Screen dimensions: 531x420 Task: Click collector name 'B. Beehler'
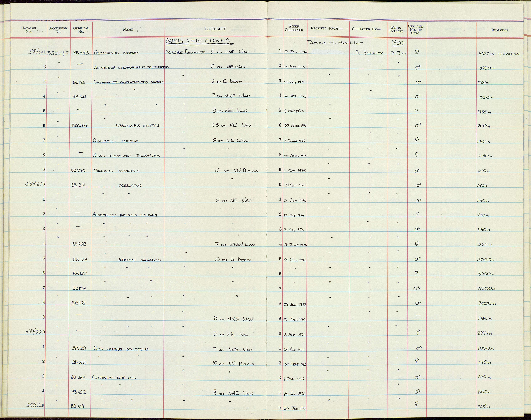(x=369, y=53)
